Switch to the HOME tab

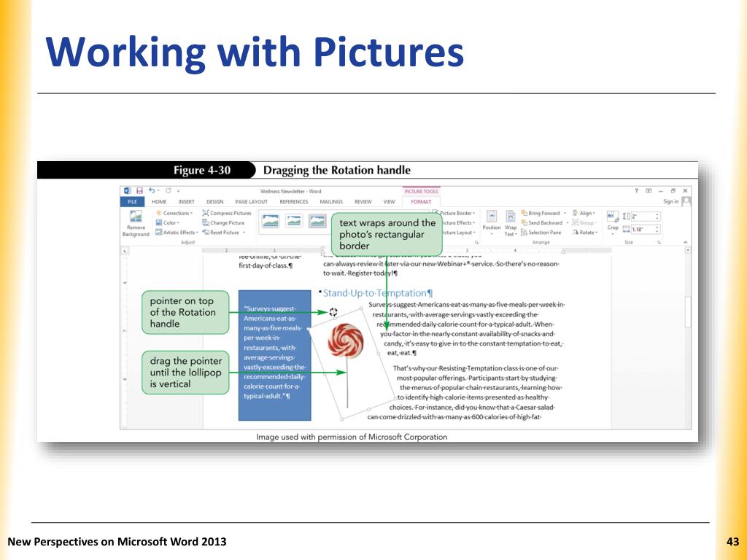coord(159,202)
